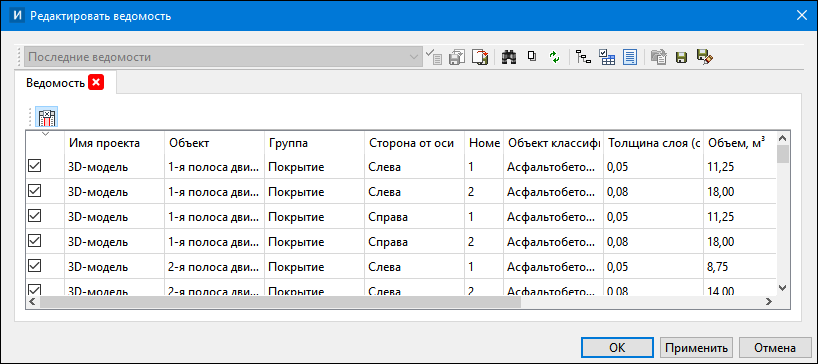The image size is (818, 364).
Task: Click the diskette with pencil save-as icon
Action: click(x=705, y=57)
